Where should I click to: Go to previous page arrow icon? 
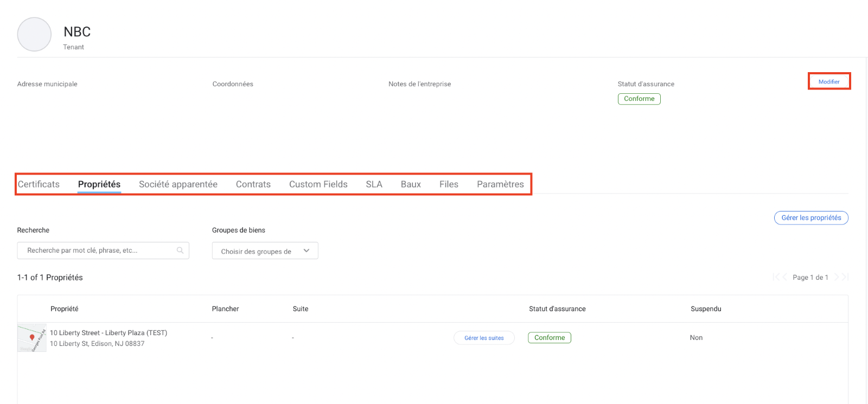[784, 277]
